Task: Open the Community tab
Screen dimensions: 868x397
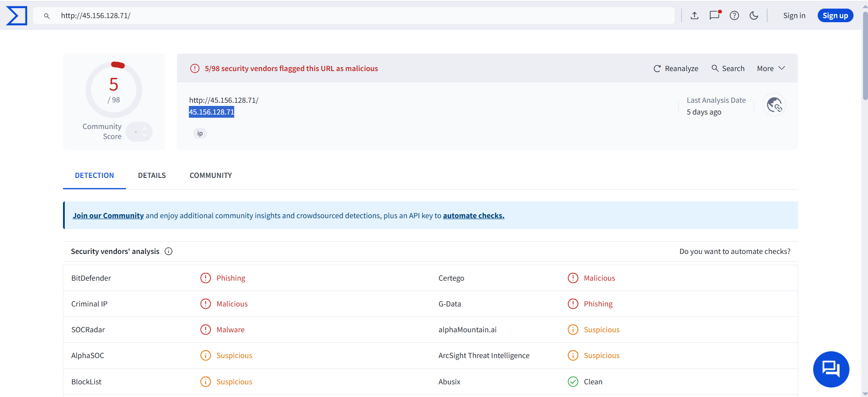Action: (x=211, y=175)
